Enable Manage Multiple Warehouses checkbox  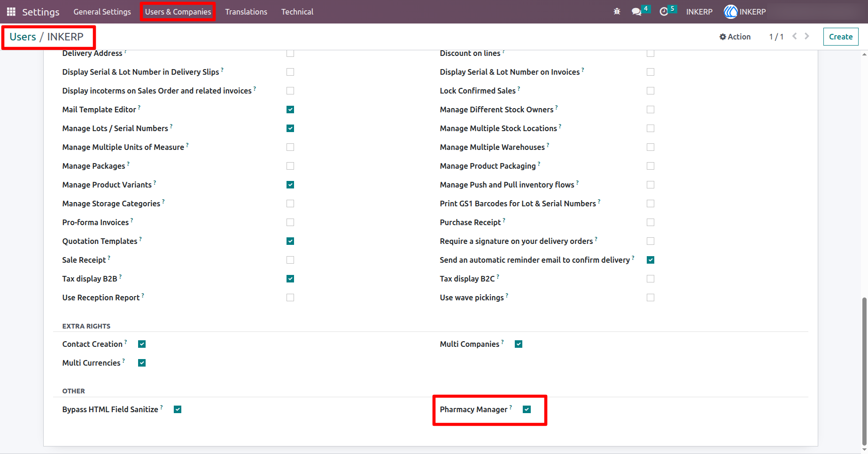point(651,147)
